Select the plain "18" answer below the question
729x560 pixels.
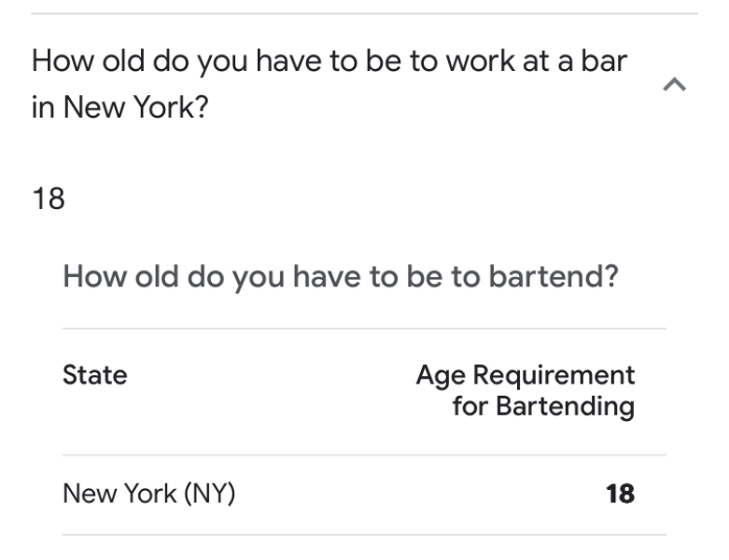(49, 199)
